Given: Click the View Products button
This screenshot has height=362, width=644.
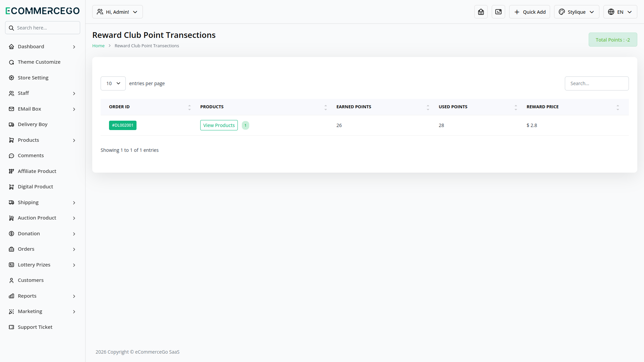Looking at the screenshot, I should tap(219, 125).
